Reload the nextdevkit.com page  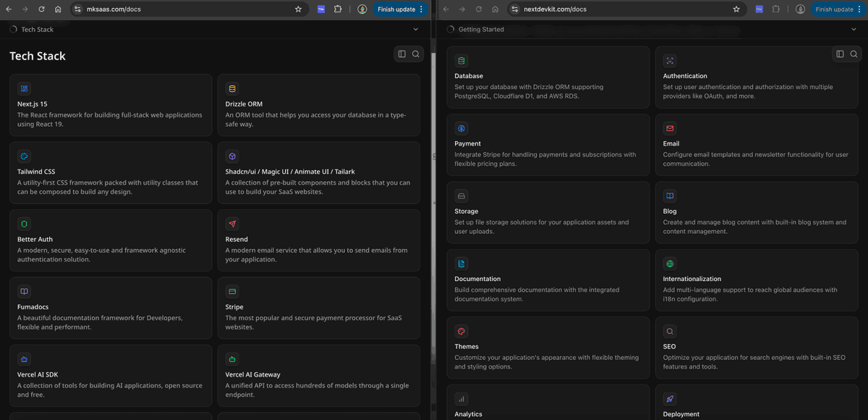click(x=479, y=9)
